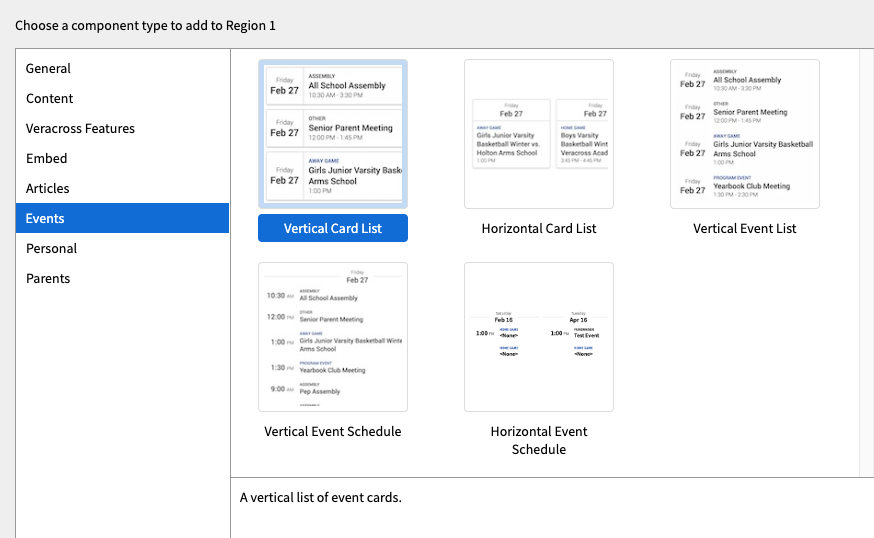The width and height of the screenshot is (874, 538).
Task: Open the General category
Action: (x=48, y=68)
